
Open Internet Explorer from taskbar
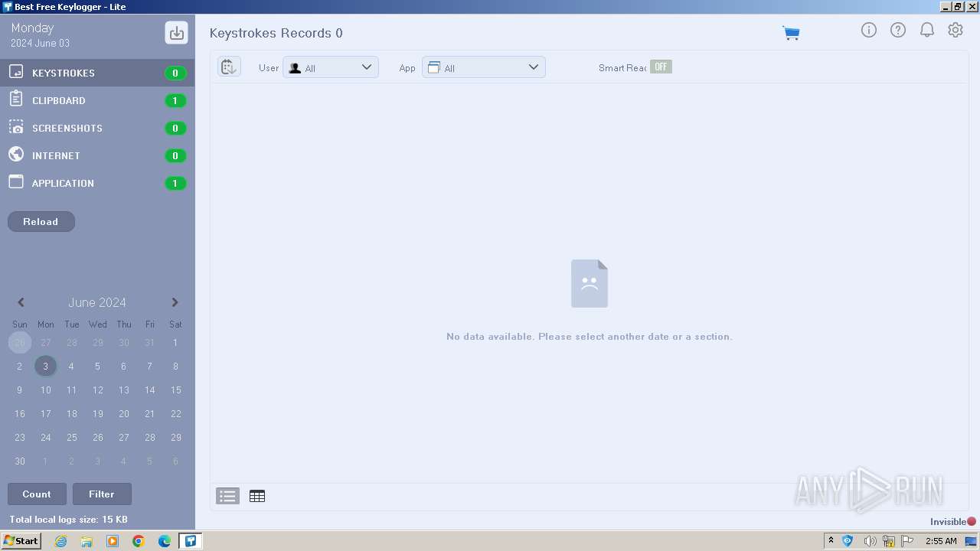(61, 541)
